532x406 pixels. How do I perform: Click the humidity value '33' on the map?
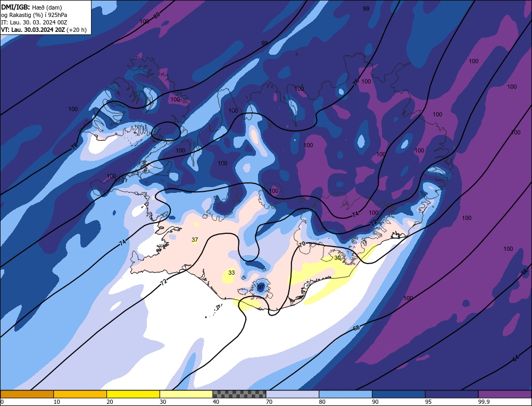click(231, 273)
